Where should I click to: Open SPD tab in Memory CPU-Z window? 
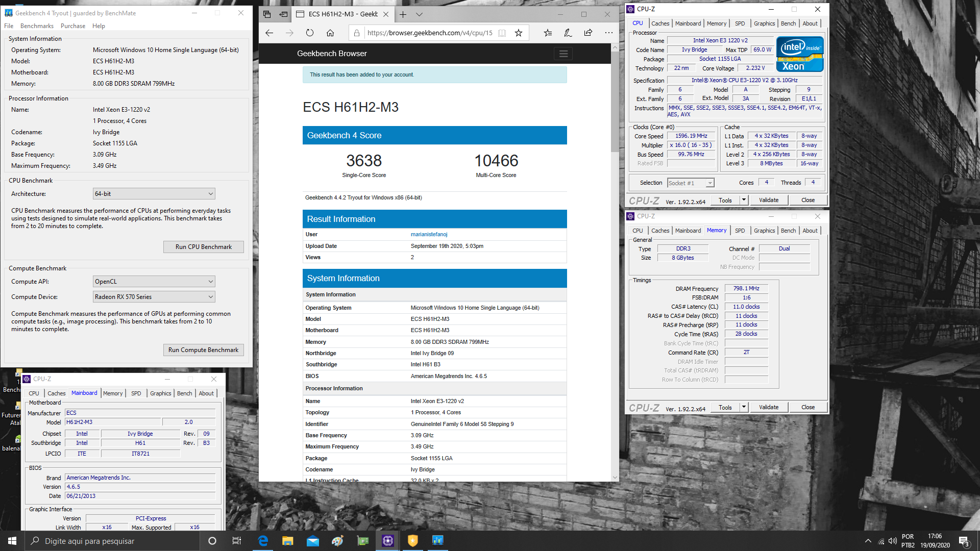(x=740, y=231)
